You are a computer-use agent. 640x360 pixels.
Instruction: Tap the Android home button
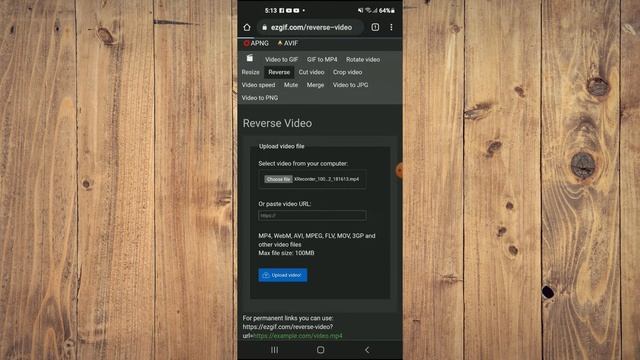pos(320,350)
